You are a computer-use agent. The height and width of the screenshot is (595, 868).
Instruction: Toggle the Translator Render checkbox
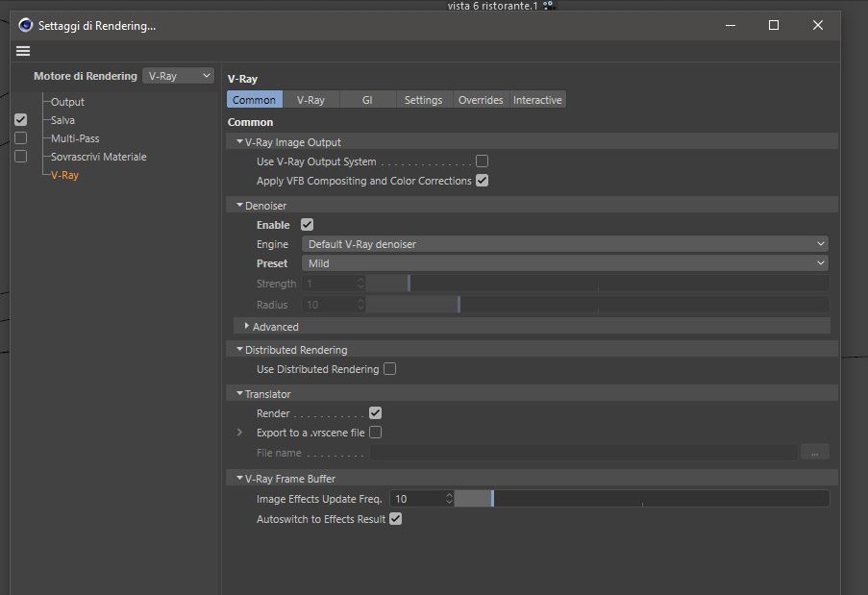point(375,413)
